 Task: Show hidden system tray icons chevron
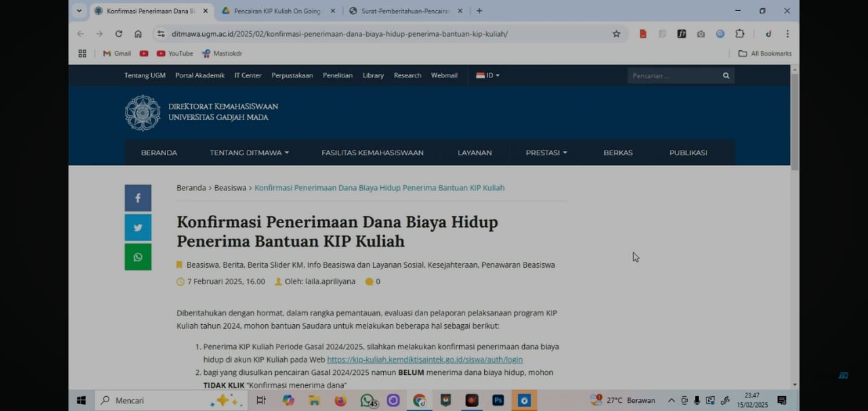click(671, 400)
